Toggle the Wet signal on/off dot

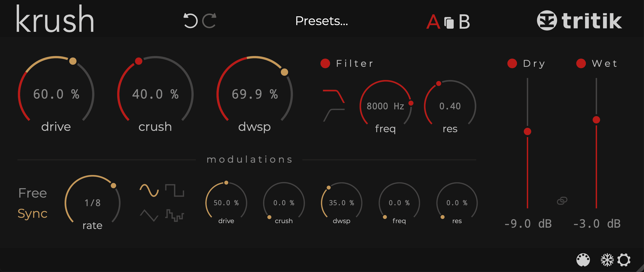[581, 63]
